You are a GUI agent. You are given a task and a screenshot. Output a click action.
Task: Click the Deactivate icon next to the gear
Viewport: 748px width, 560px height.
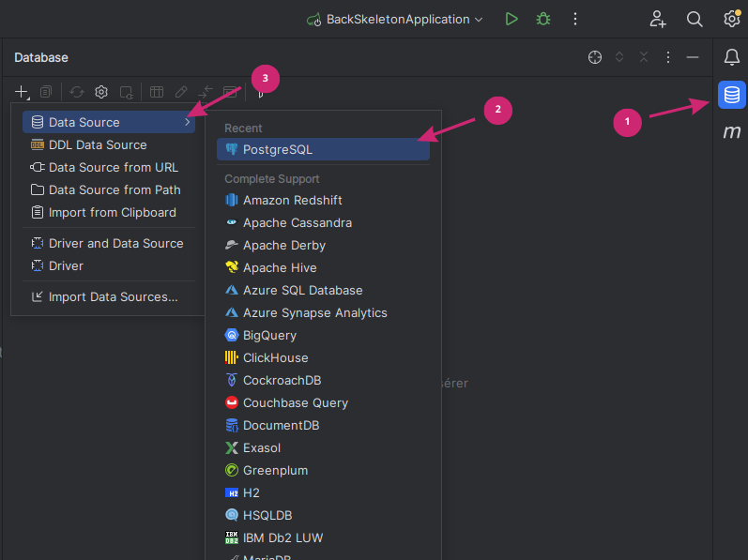click(126, 92)
